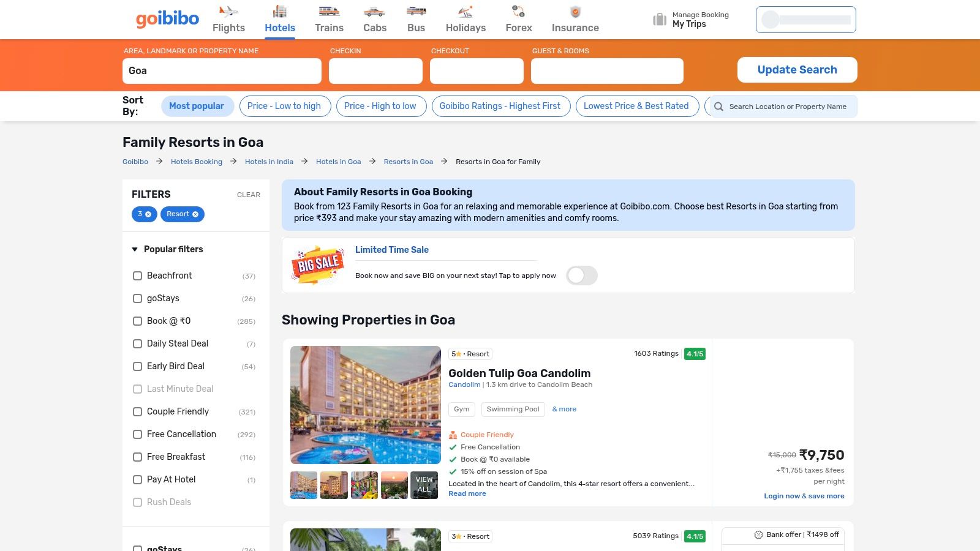
Task: Collapse the Popular filters section
Action: click(x=135, y=249)
